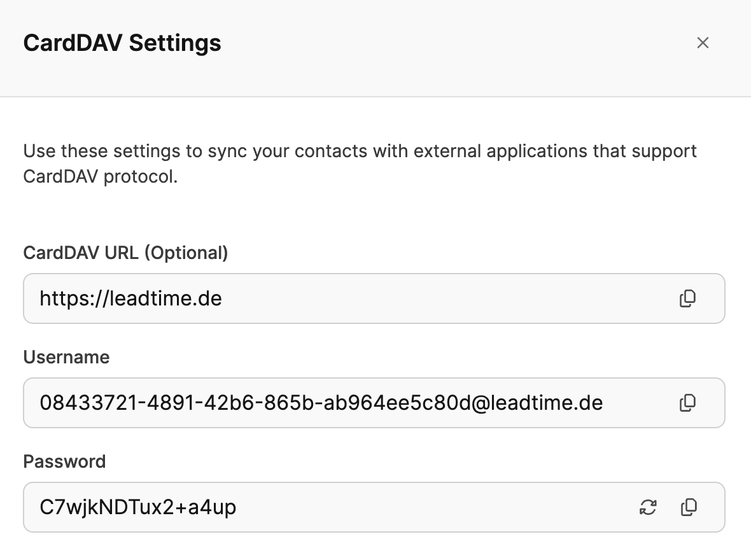
Task: Regenerate the CardDAV password
Action: point(648,507)
